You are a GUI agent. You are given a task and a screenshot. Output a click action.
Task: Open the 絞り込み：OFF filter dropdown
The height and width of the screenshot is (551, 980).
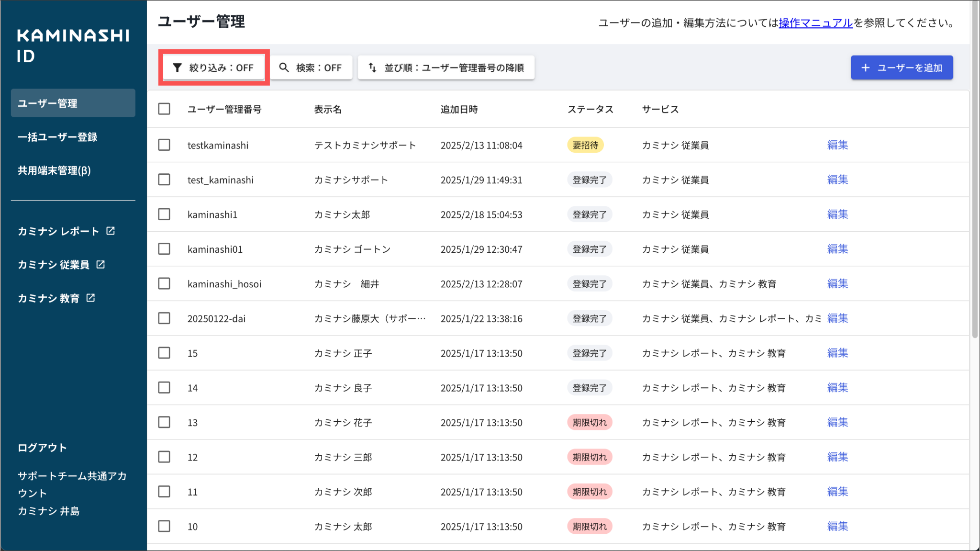(221, 67)
